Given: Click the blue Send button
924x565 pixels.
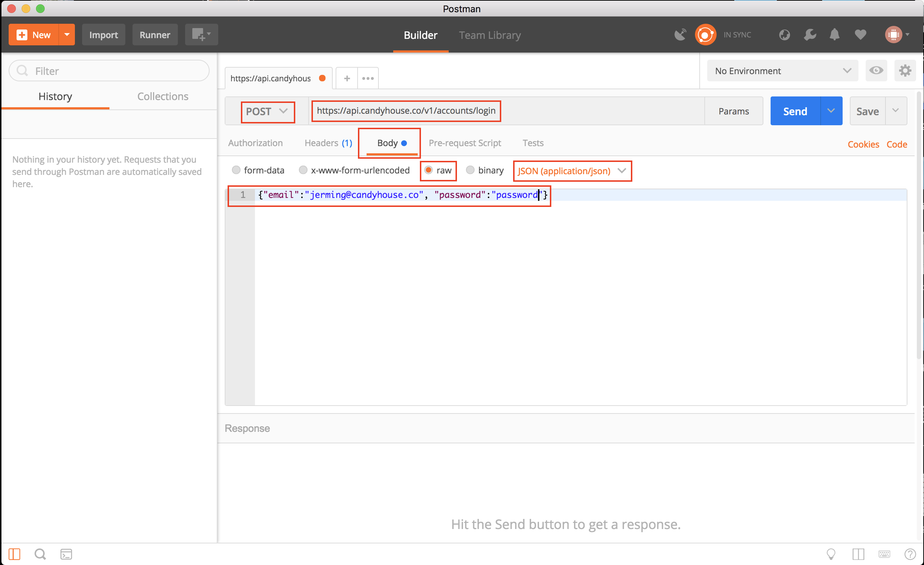Looking at the screenshot, I should [x=795, y=111].
